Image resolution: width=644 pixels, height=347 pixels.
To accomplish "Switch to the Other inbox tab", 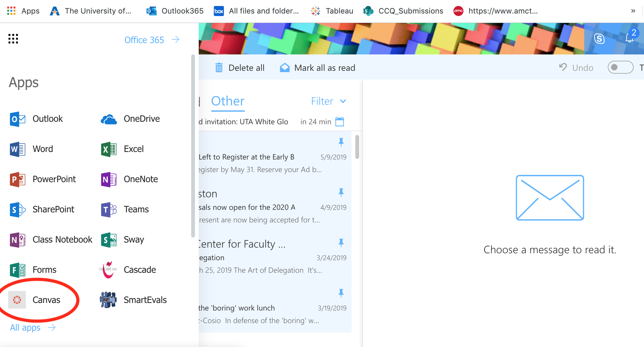I will point(228,101).
